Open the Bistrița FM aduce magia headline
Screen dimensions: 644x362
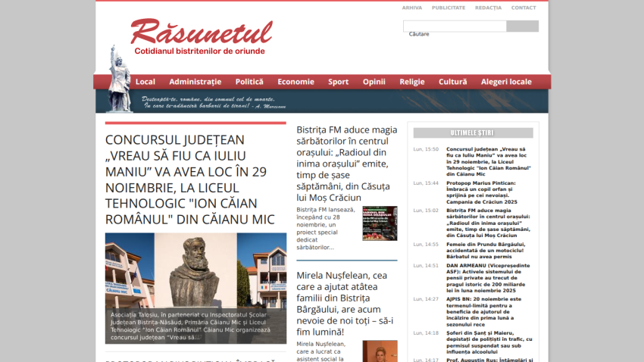click(347, 164)
